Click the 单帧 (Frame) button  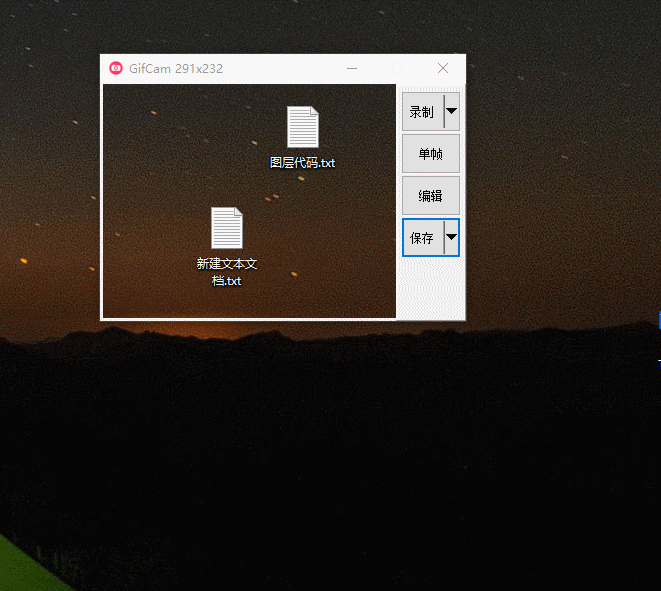click(x=430, y=154)
